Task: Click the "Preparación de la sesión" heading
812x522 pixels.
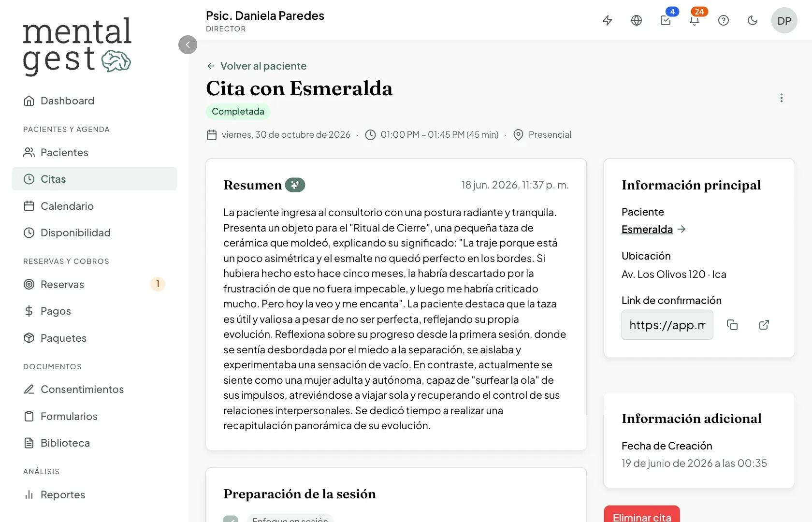Action: tap(300, 494)
